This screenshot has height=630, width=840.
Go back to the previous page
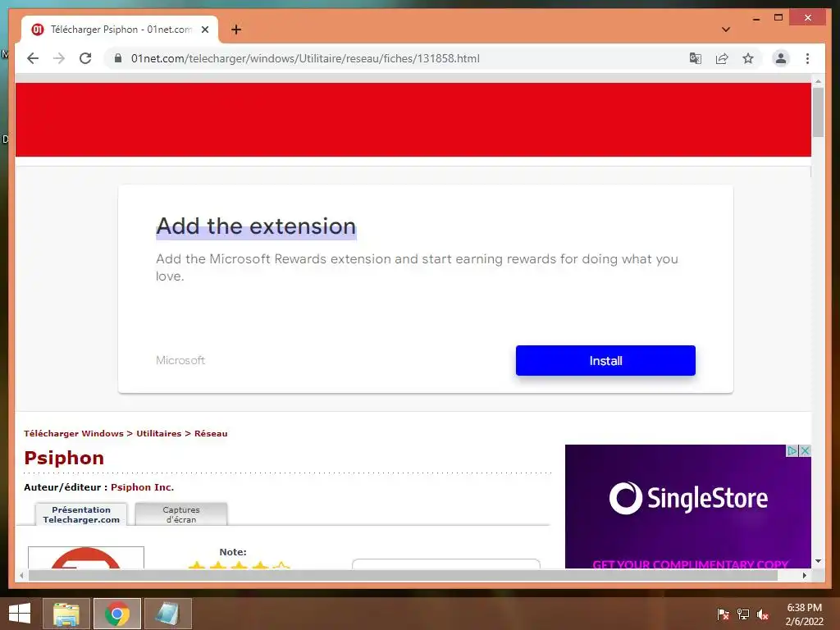click(x=33, y=58)
